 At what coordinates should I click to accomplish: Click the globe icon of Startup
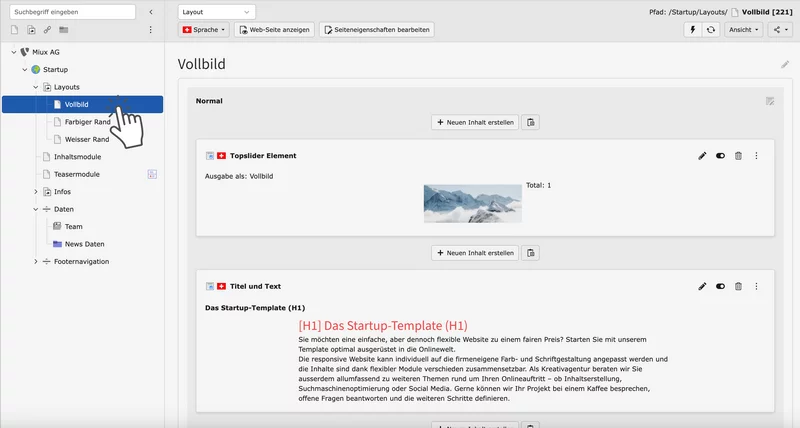click(36, 69)
